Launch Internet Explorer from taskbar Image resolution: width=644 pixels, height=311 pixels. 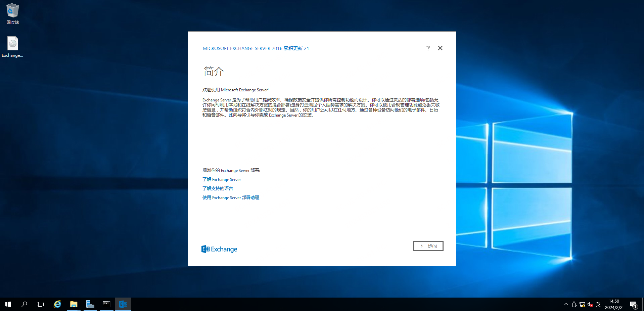pyautogui.click(x=57, y=304)
